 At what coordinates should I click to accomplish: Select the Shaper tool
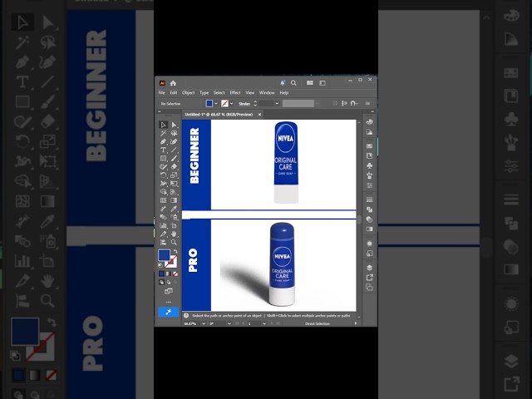[x=163, y=166]
